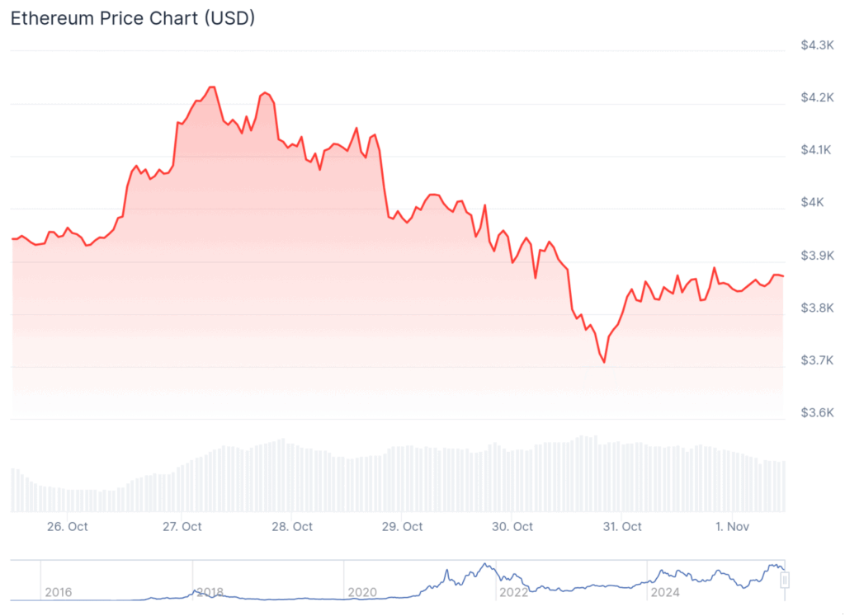Click the $4.3K price axis label
Screen dimensions: 845x616
tap(817, 45)
